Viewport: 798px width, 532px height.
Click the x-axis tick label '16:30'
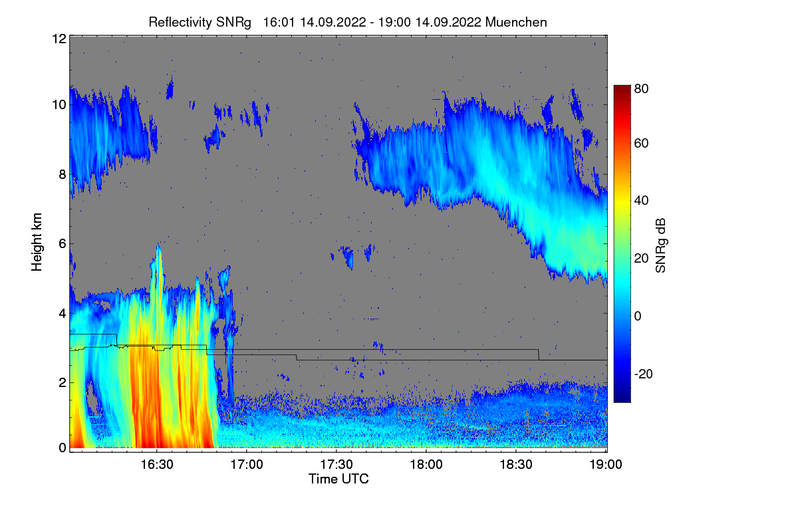click(x=156, y=464)
